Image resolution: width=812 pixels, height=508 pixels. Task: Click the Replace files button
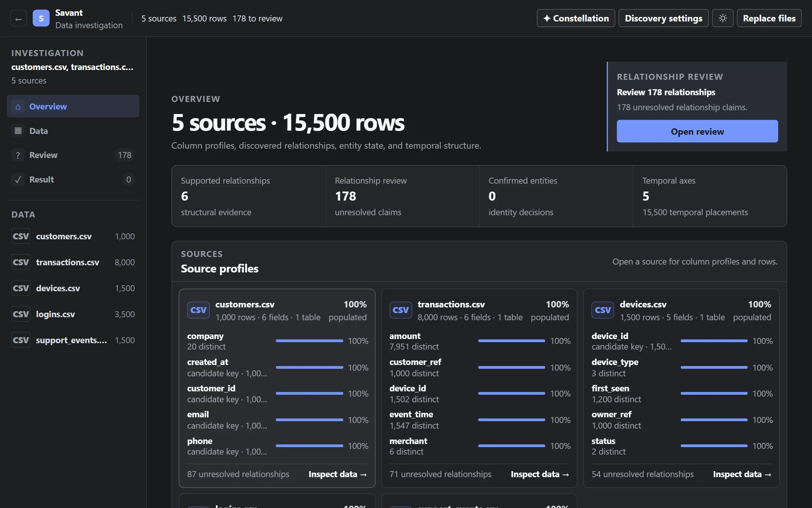coord(769,18)
